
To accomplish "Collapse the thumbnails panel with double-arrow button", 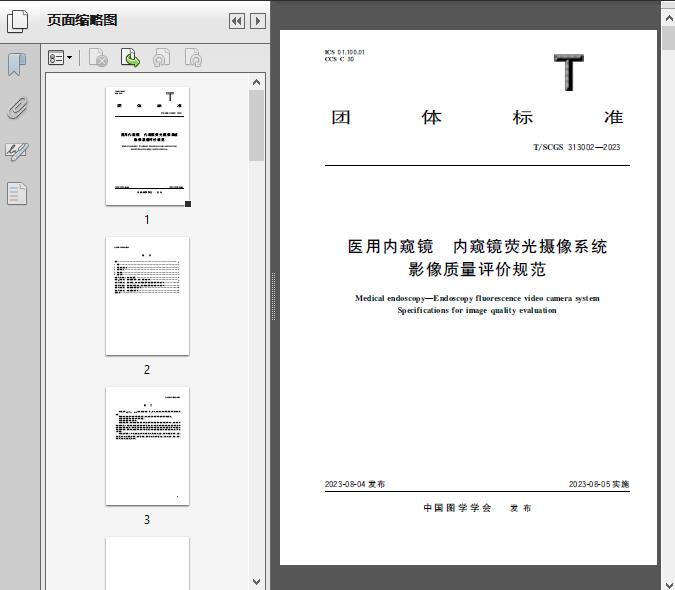I will [x=237, y=21].
